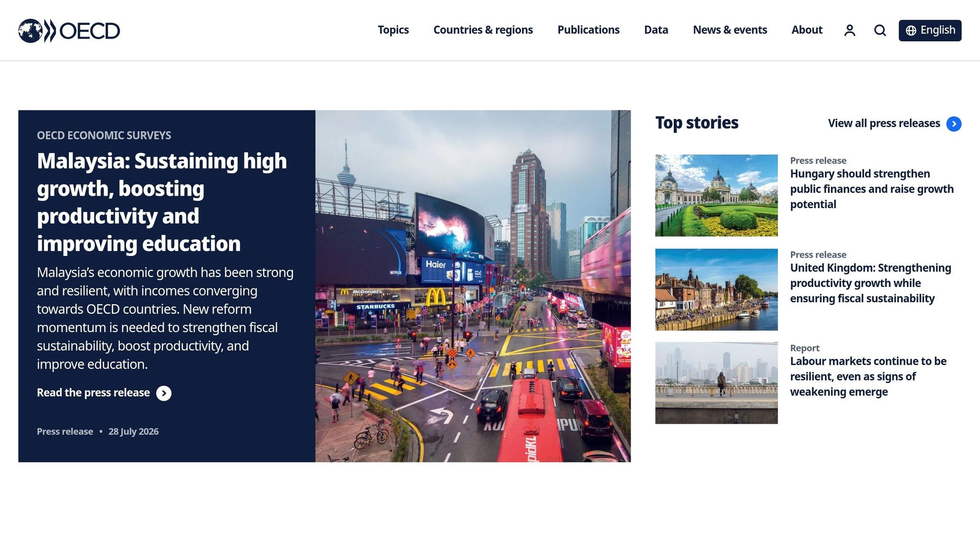
Task: Open the News & events menu
Action: point(730,30)
